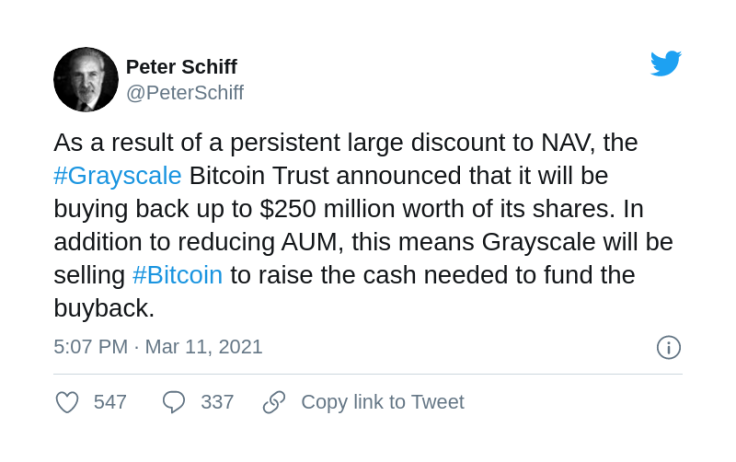
Task: Open Peter Schiff's profile photo
Action: (86, 79)
